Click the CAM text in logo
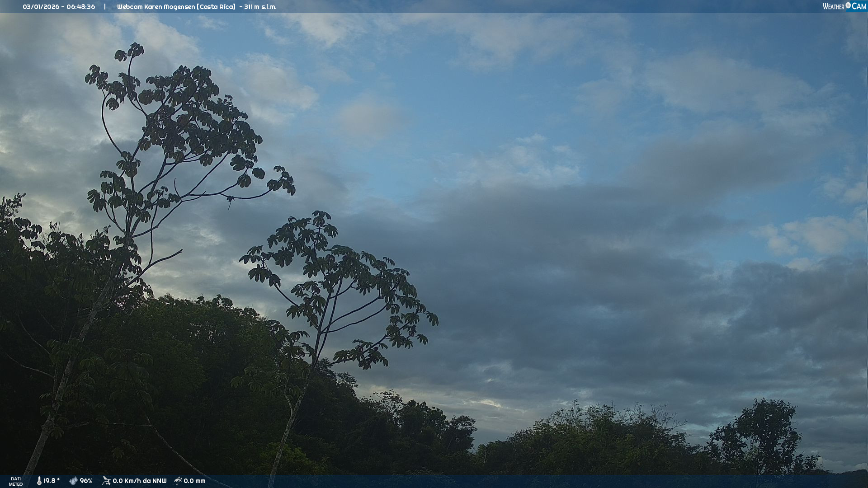 coord(859,6)
